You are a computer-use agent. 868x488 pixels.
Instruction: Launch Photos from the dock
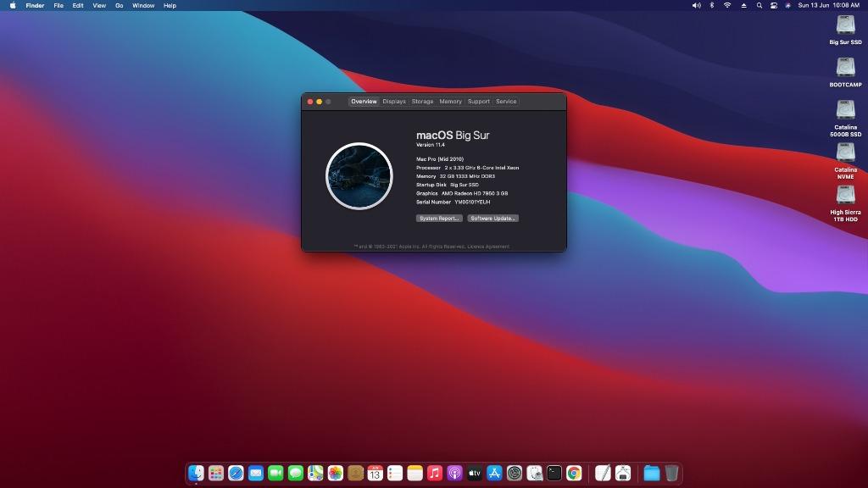click(336, 473)
